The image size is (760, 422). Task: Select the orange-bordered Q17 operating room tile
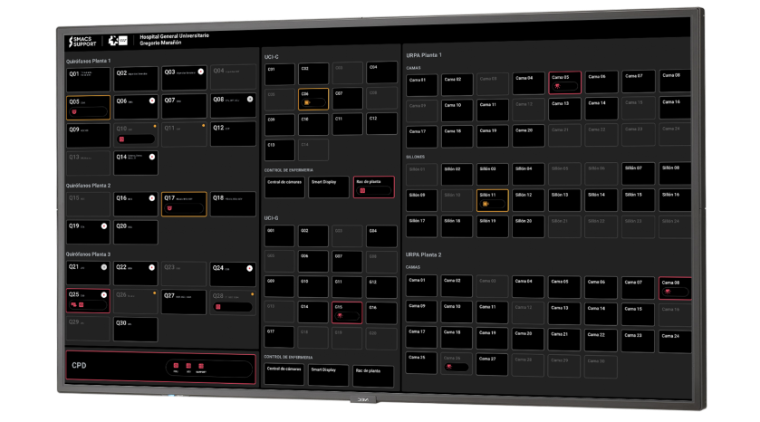[184, 204]
